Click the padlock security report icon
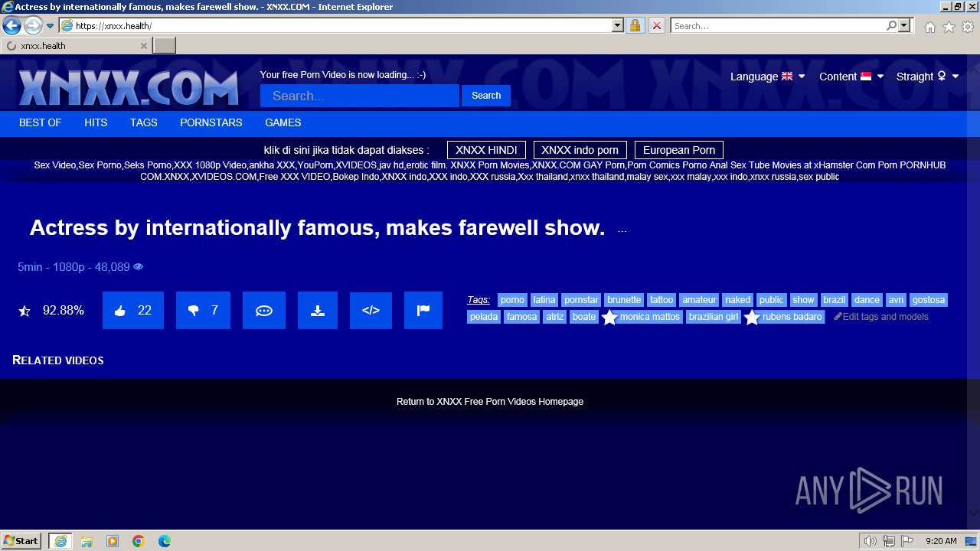The image size is (980, 551). 635,26
